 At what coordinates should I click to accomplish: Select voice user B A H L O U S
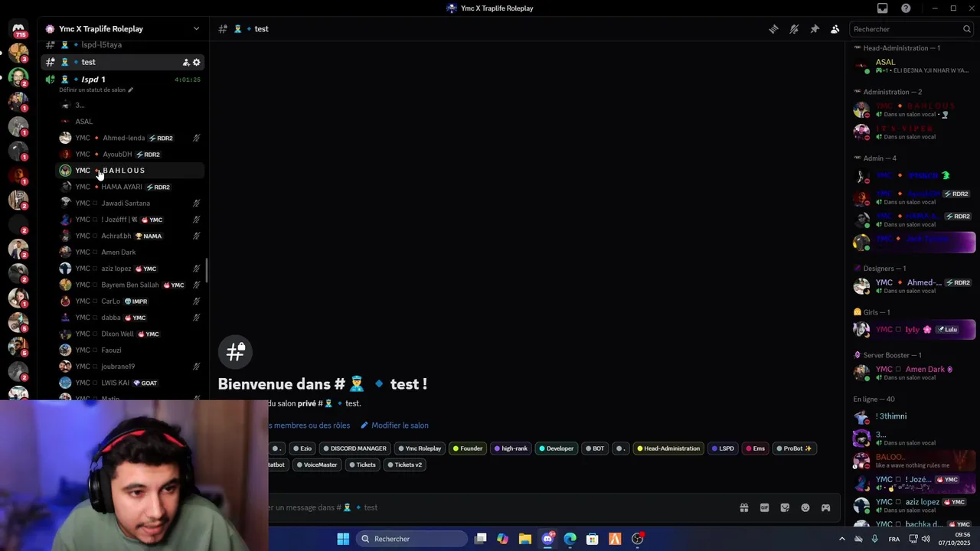tap(130, 171)
